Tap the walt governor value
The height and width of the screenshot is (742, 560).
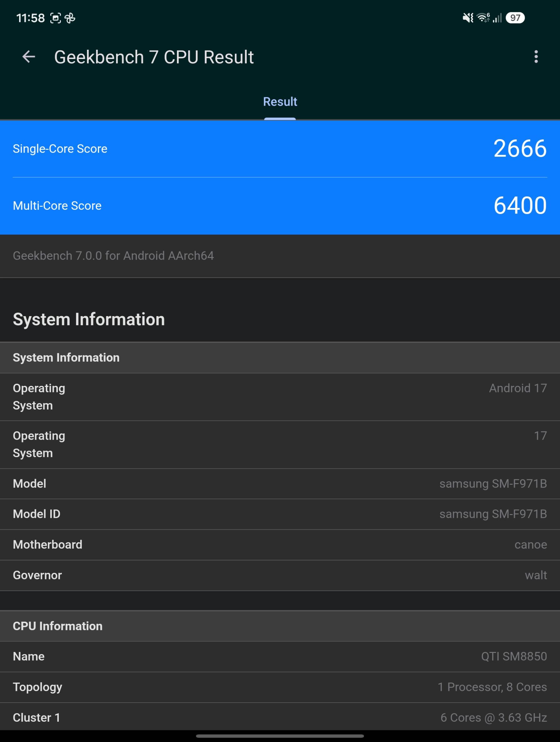coord(536,575)
